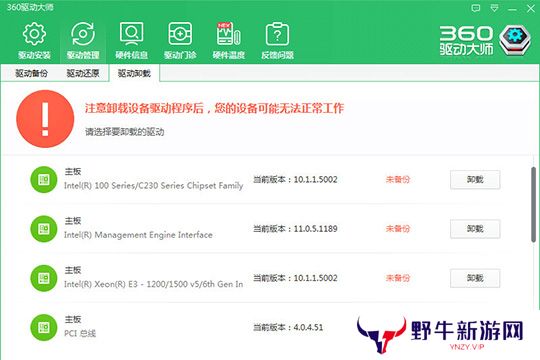
Task: Click motherboard icon for Intel 100 Series Chipset
Action: 44,179
